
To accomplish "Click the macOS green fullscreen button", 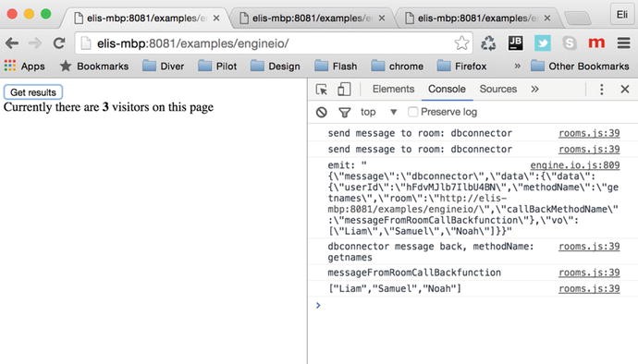I will tap(46, 14).
